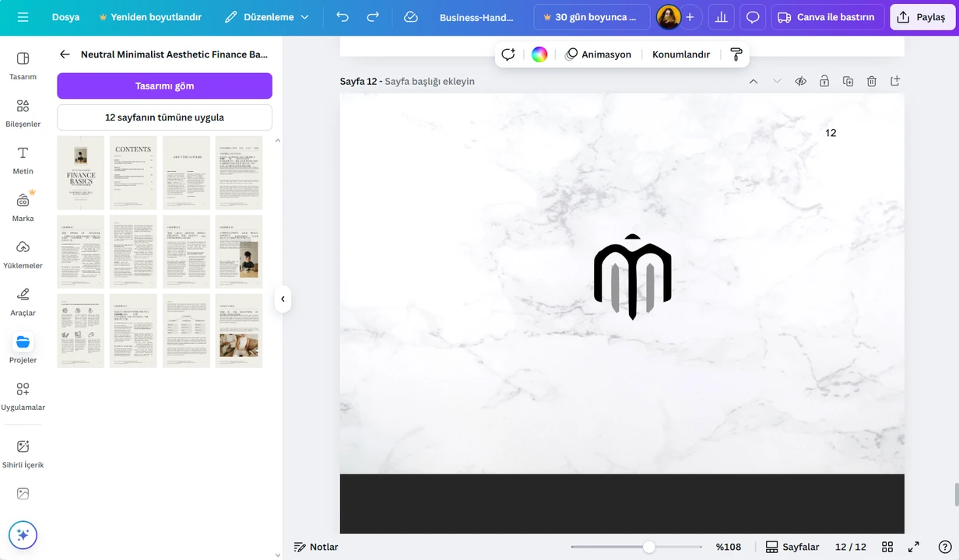Adjust the zoom slider handle

[x=649, y=547]
